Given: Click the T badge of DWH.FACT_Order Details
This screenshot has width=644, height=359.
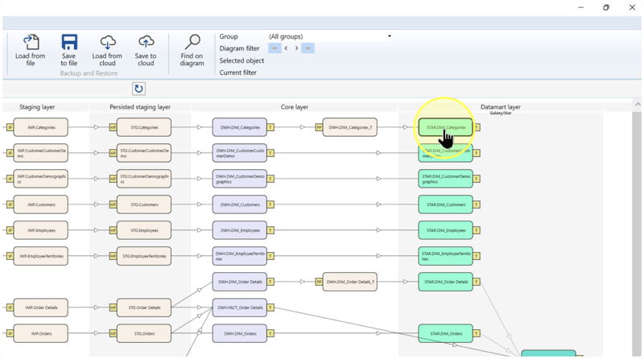Looking at the screenshot, I should [x=270, y=307].
